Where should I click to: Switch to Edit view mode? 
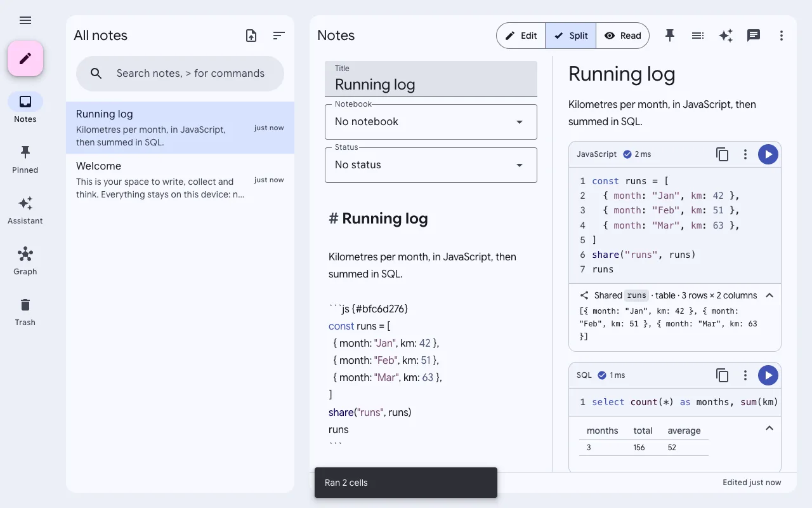[x=521, y=36]
